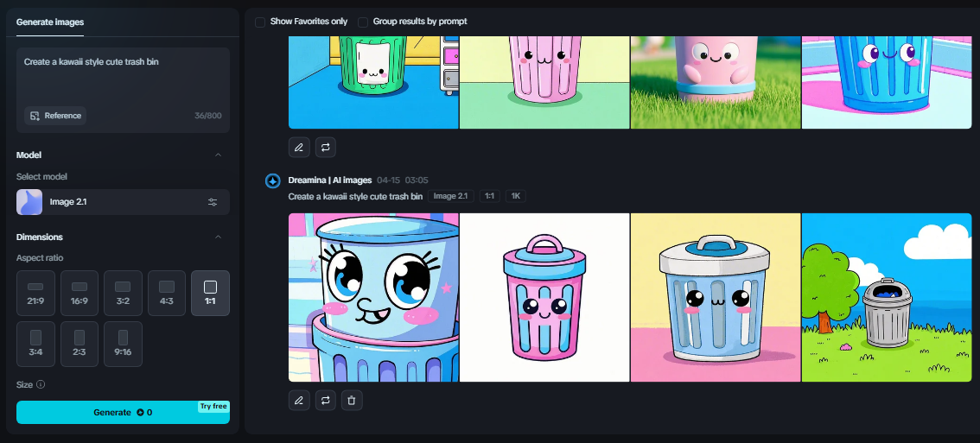Collapse the Dimensions section chevron
Screen dimensions: 980x443
218,237
